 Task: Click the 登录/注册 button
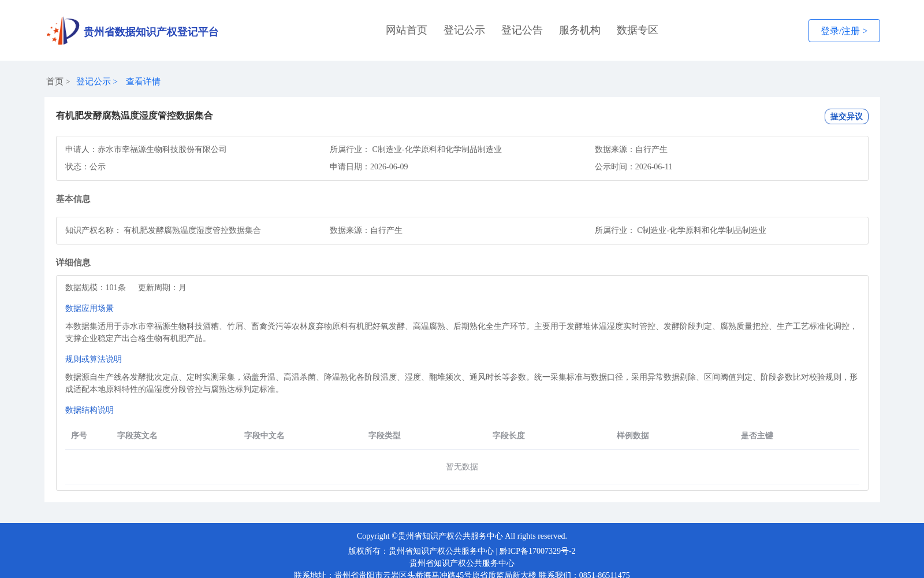pyautogui.click(x=844, y=31)
